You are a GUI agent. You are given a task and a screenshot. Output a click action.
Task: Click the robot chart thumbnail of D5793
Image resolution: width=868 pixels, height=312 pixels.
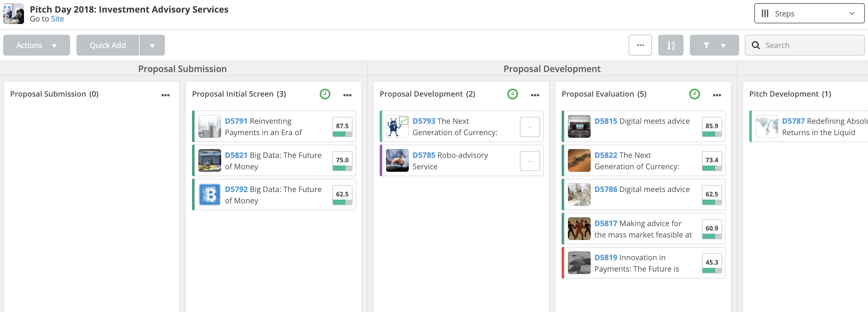tap(397, 127)
